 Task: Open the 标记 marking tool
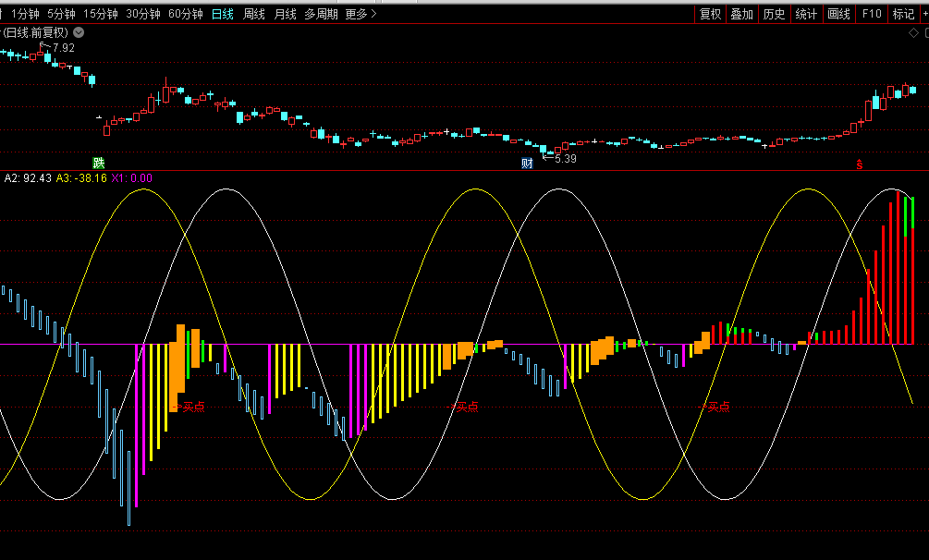[x=902, y=14]
